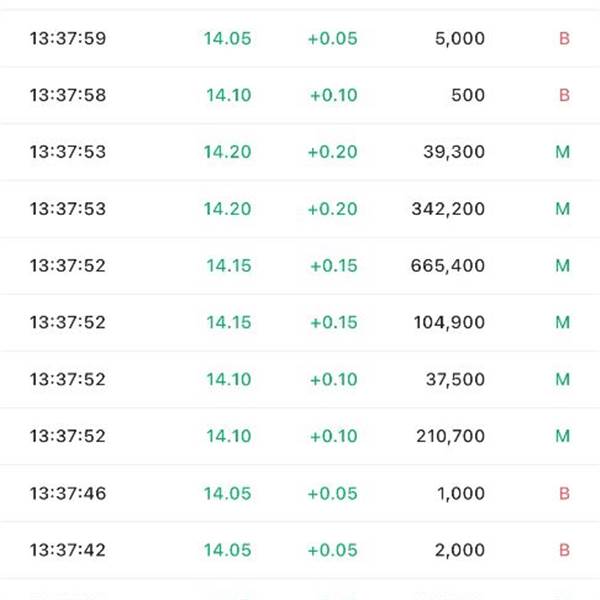Click the B marker on the 1,000 volume trade
600x600 pixels.
click(x=564, y=493)
